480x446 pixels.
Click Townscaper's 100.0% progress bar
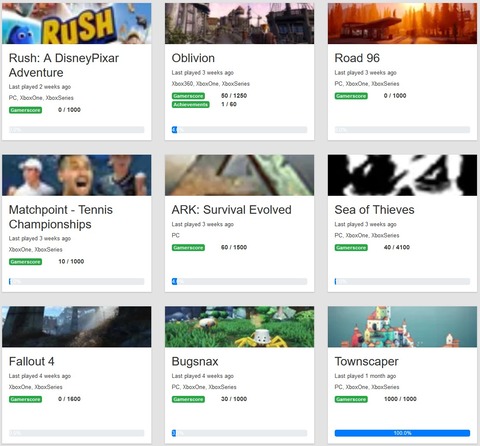click(x=402, y=433)
